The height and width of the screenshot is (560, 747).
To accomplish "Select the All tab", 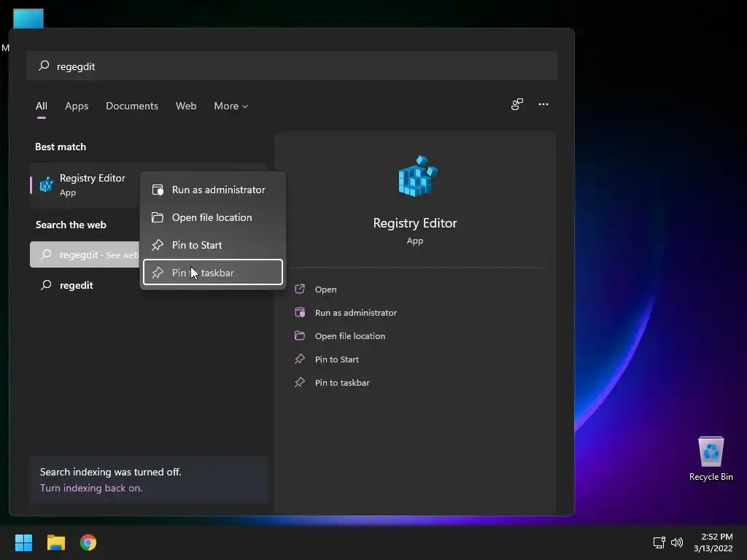I will 42,106.
